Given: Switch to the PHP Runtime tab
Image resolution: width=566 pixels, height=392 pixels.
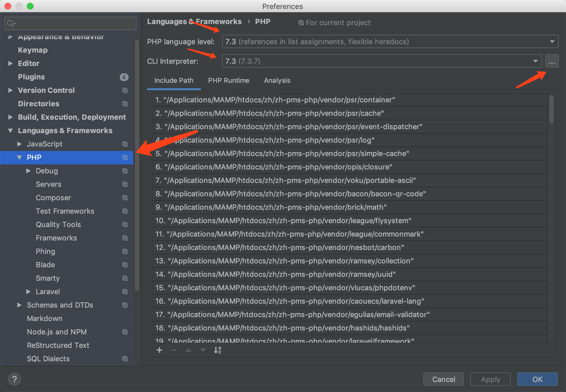Looking at the screenshot, I should 228,81.
